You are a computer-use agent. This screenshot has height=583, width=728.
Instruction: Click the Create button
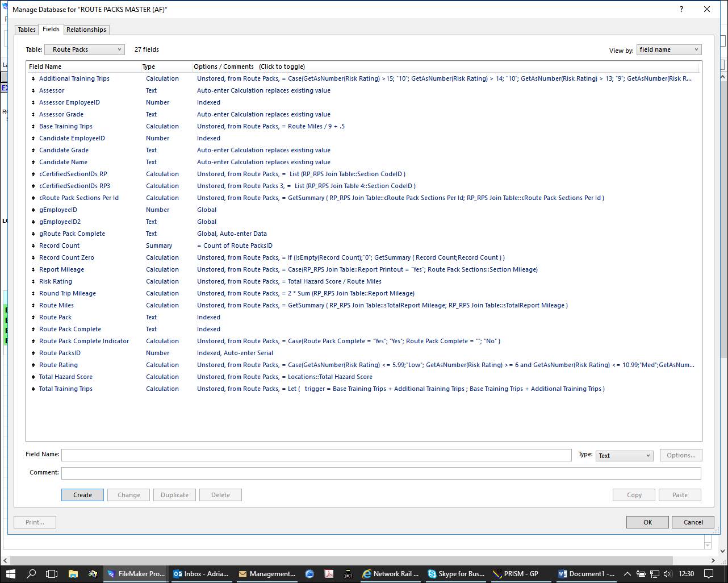82,495
